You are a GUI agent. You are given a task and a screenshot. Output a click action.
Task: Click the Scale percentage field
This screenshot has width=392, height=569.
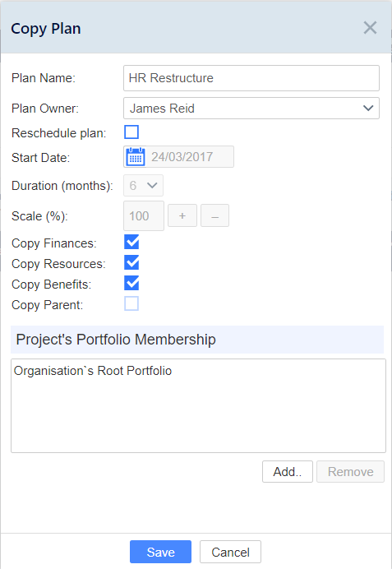pos(144,216)
